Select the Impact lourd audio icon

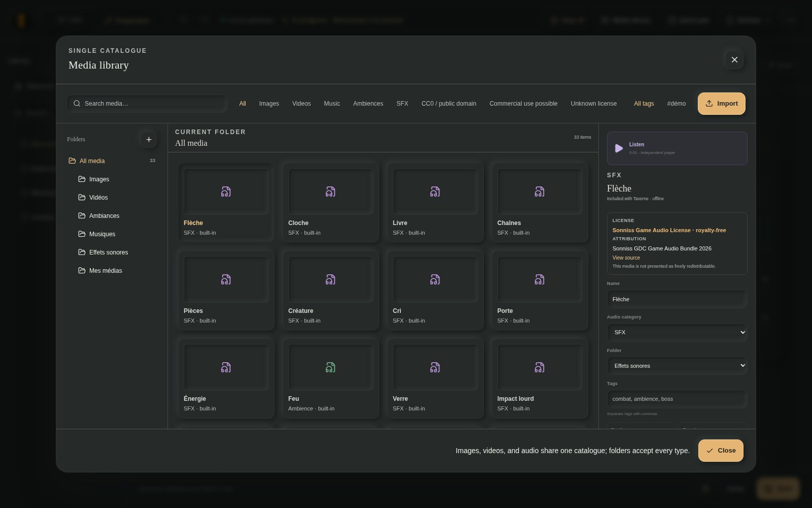539,367
